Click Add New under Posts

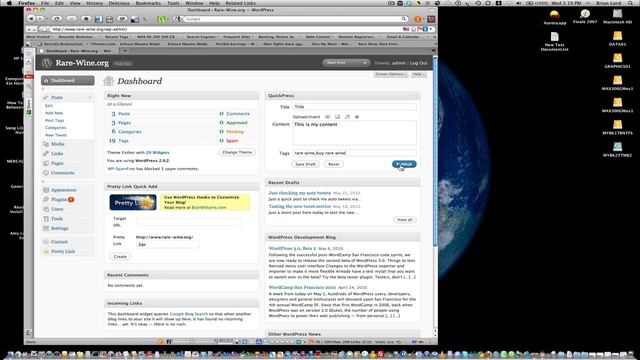(54, 113)
